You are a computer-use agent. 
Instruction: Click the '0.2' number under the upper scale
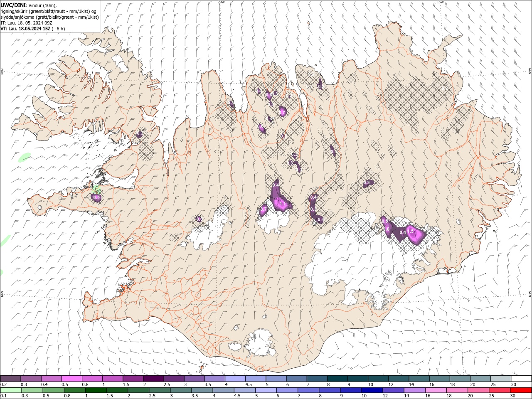[4, 384]
